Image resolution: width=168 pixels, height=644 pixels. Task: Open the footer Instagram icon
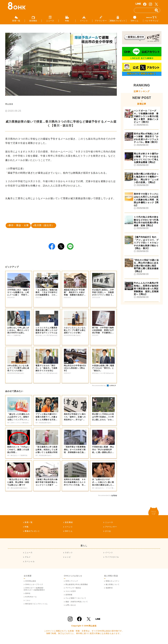tap(70, 619)
